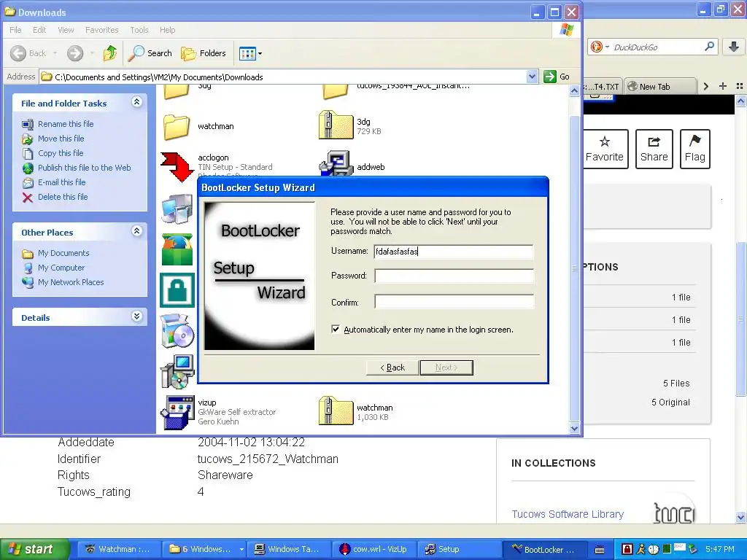
Task: Open the Help menu
Action: (x=167, y=29)
